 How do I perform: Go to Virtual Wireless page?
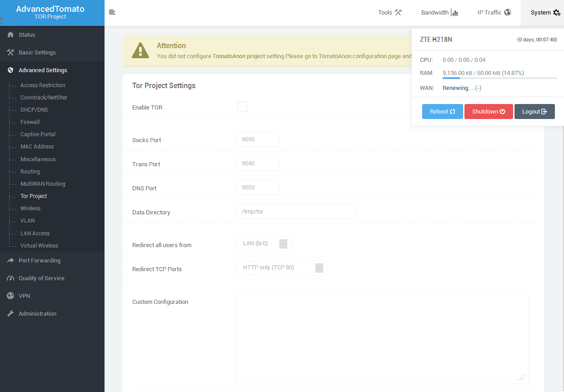click(39, 246)
